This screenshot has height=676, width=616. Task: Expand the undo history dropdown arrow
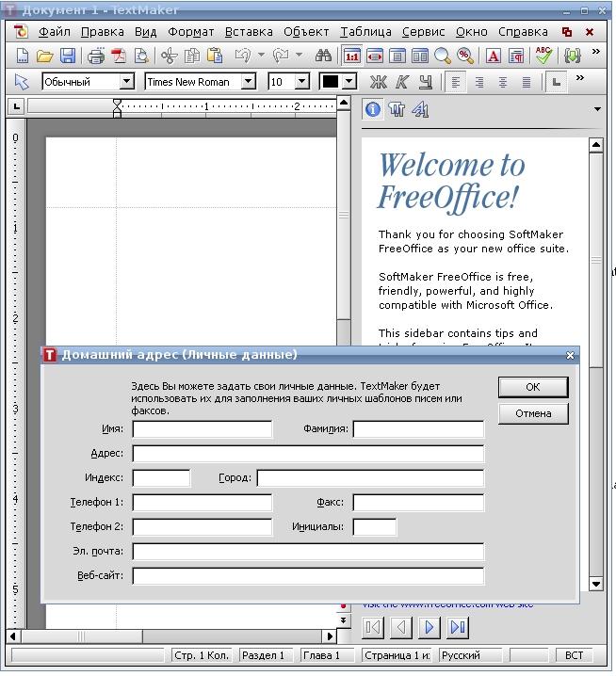point(261,56)
